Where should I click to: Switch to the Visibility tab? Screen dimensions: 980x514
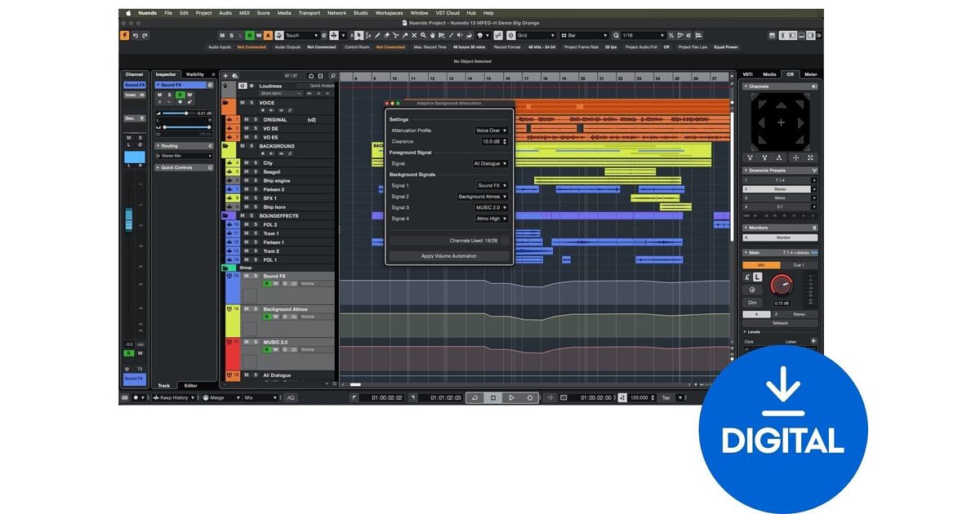pyautogui.click(x=195, y=74)
